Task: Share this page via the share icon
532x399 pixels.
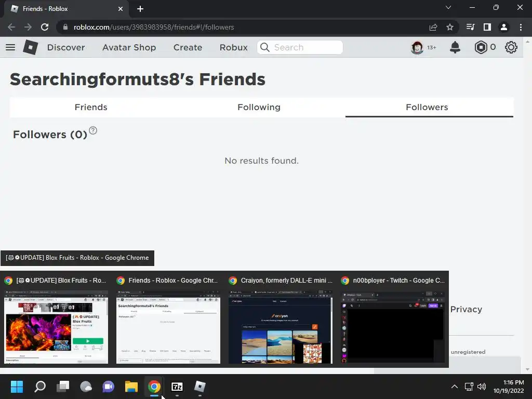Action: [x=433, y=27]
